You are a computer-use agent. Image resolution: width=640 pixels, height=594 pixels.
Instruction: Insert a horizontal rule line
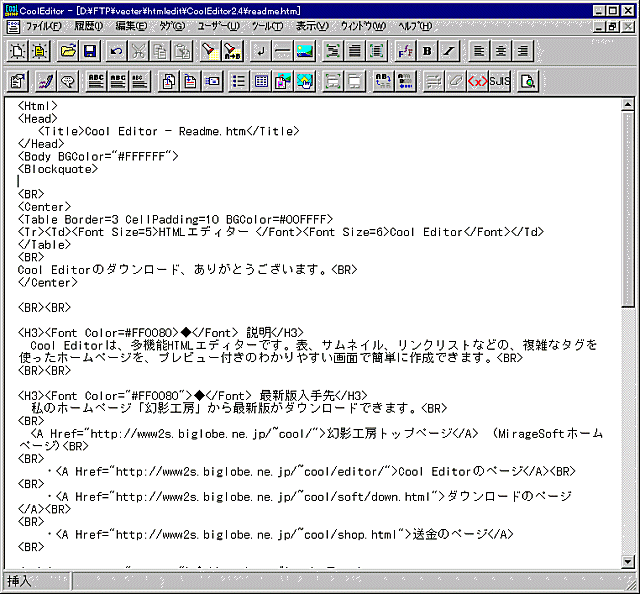click(x=282, y=51)
